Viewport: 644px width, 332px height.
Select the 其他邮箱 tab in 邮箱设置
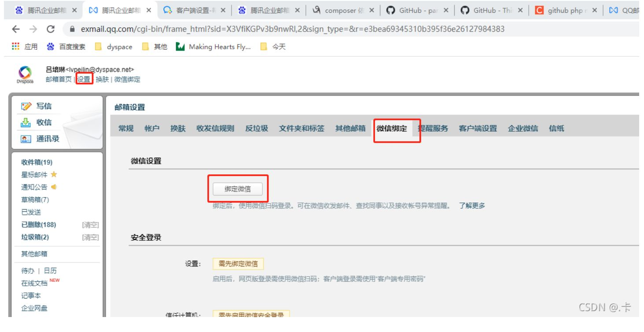pyautogui.click(x=350, y=129)
